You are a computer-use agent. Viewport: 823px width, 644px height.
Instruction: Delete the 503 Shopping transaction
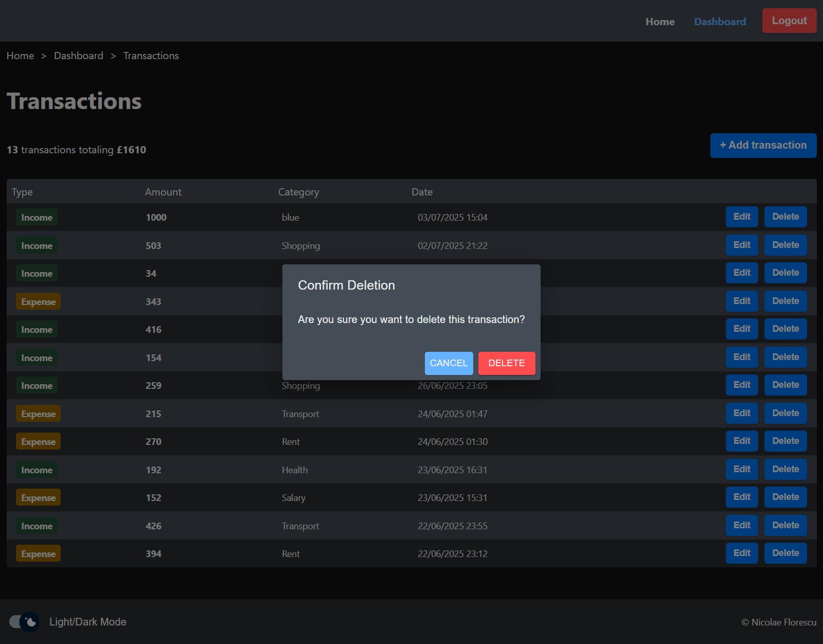(x=785, y=245)
